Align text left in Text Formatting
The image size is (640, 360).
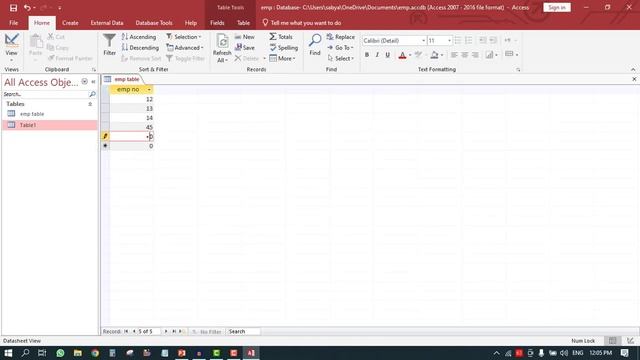click(x=454, y=55)
